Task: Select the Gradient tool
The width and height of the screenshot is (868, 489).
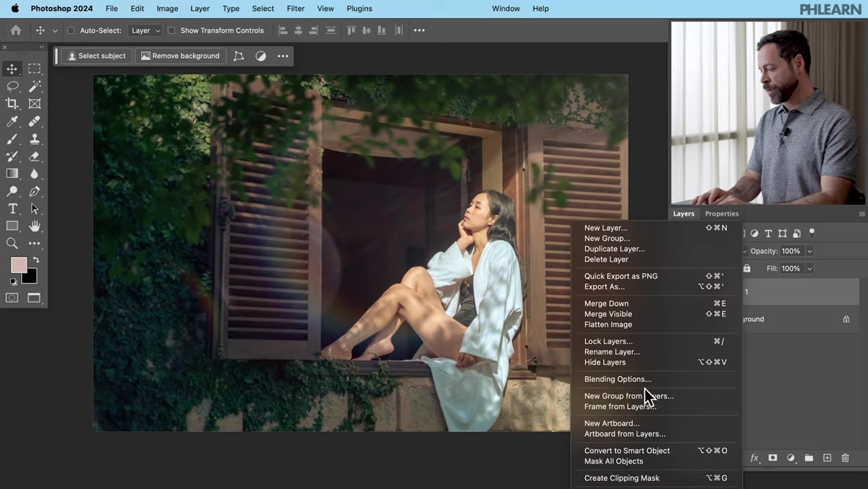Action: [12, 174]
